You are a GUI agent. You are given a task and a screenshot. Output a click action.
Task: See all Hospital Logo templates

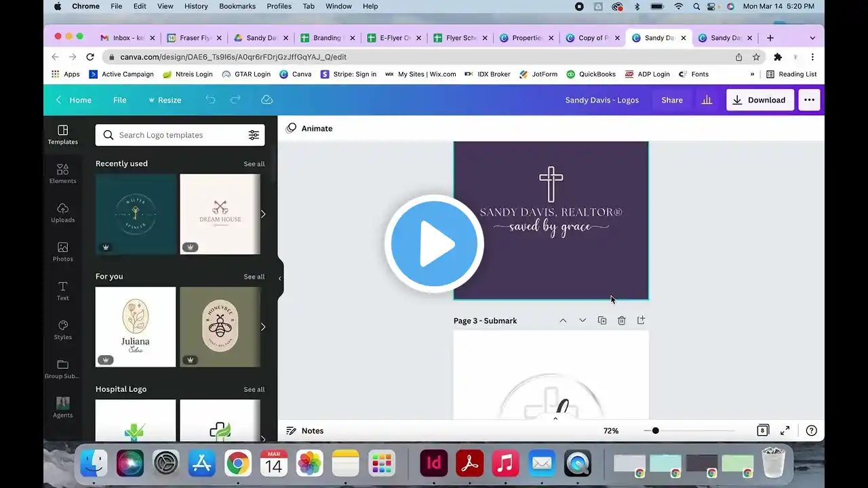click(254, 390)
